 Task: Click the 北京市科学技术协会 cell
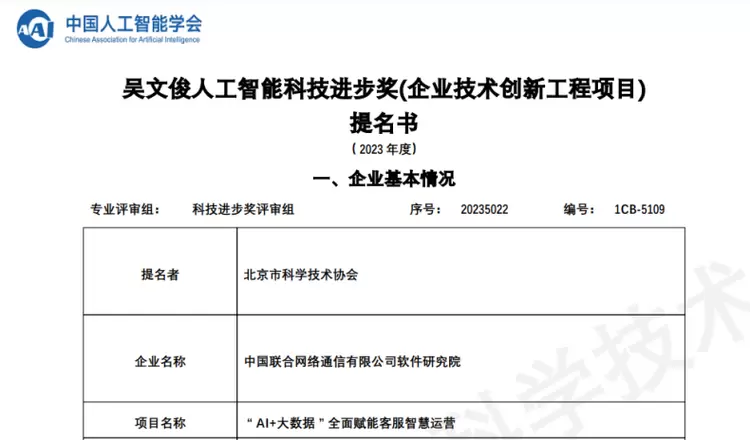point(300,273)
